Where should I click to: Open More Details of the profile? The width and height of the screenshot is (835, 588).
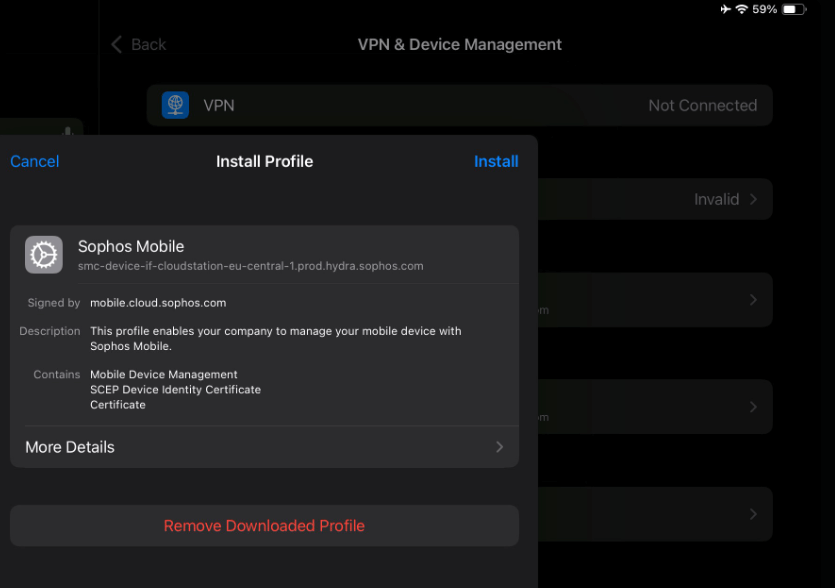pos(264,447)
